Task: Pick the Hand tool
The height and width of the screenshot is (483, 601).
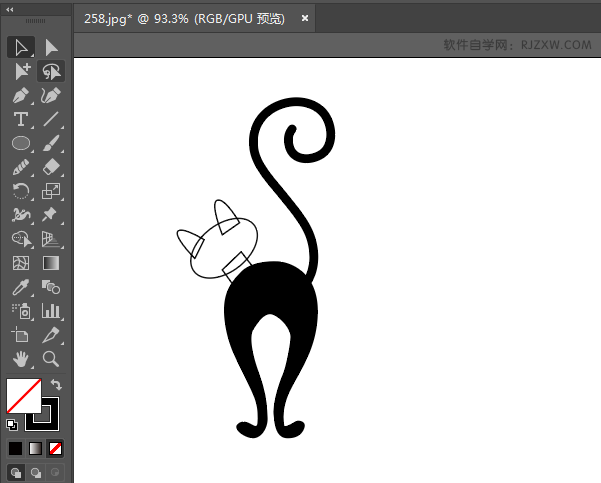Action: [21, 359]
